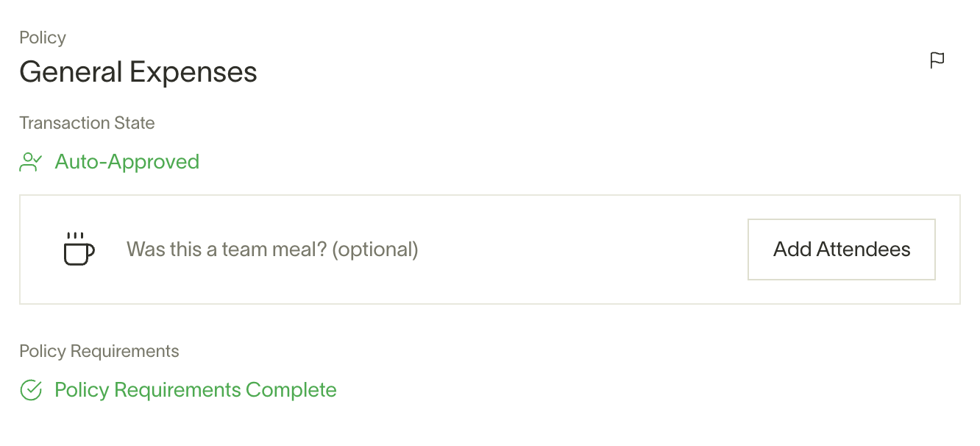Open the Add Attendees dialog

click(x=842, y=249)
